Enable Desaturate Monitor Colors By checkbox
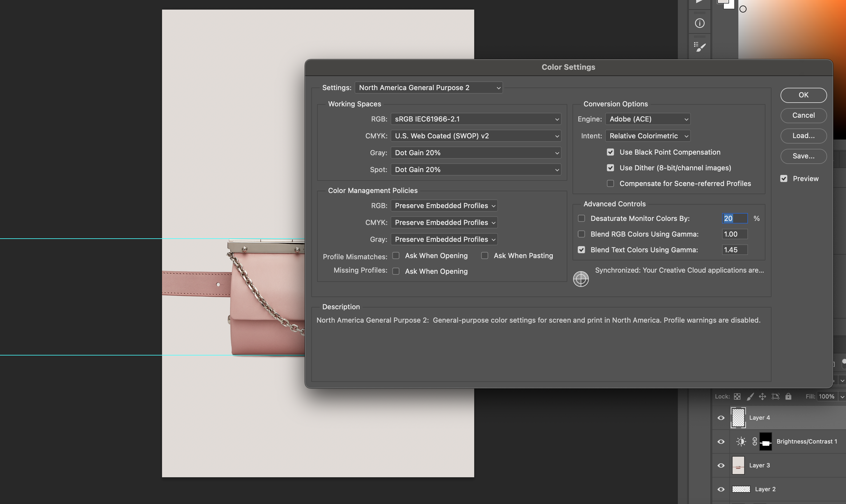The width and height of the screenshot is (846, 504). pyautogui.click(x=582, y=218)
